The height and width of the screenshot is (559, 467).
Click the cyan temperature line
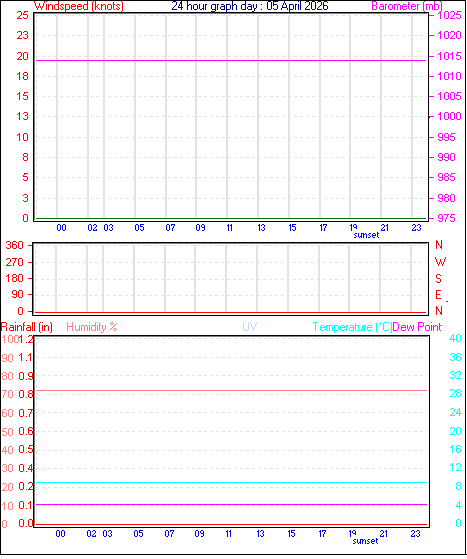[x=231, y=483]
